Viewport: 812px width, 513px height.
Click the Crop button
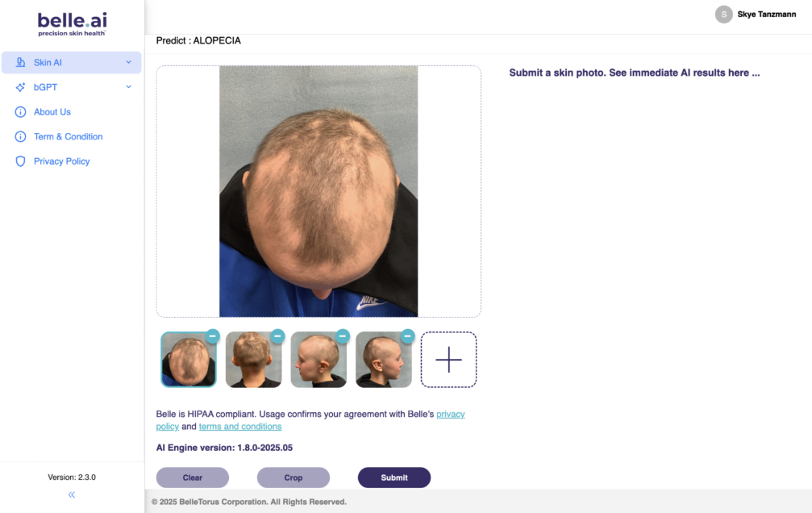click(x=293, y=478)
